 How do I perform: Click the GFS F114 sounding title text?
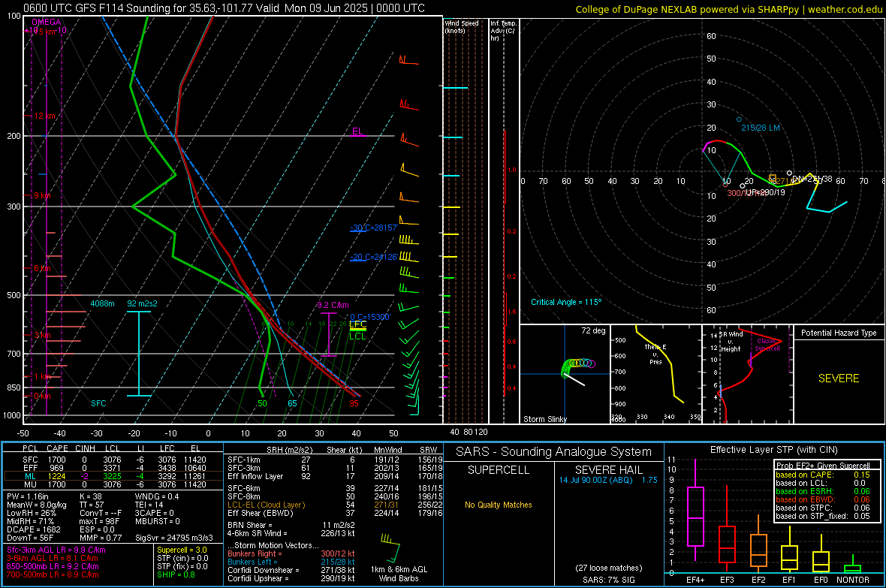[224, 8]
